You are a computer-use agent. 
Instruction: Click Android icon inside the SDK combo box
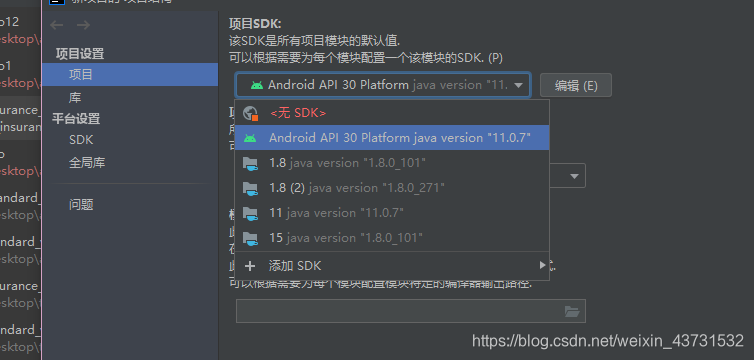257,86
